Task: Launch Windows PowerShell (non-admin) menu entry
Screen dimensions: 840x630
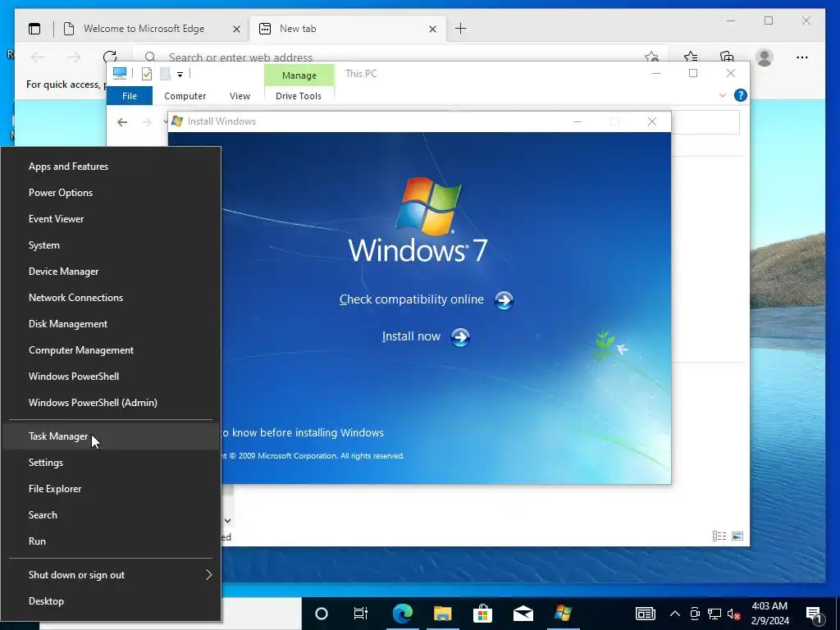Action: (x=112, y=377)
